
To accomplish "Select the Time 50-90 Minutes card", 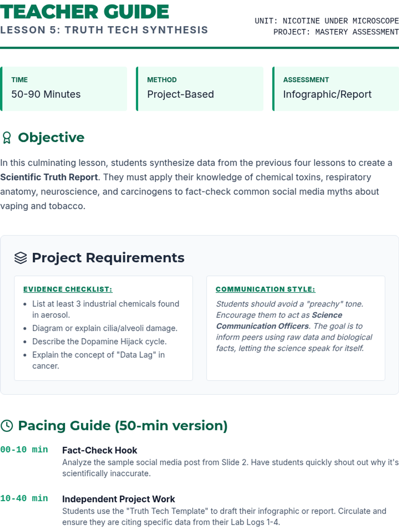I will coord(64,89).
